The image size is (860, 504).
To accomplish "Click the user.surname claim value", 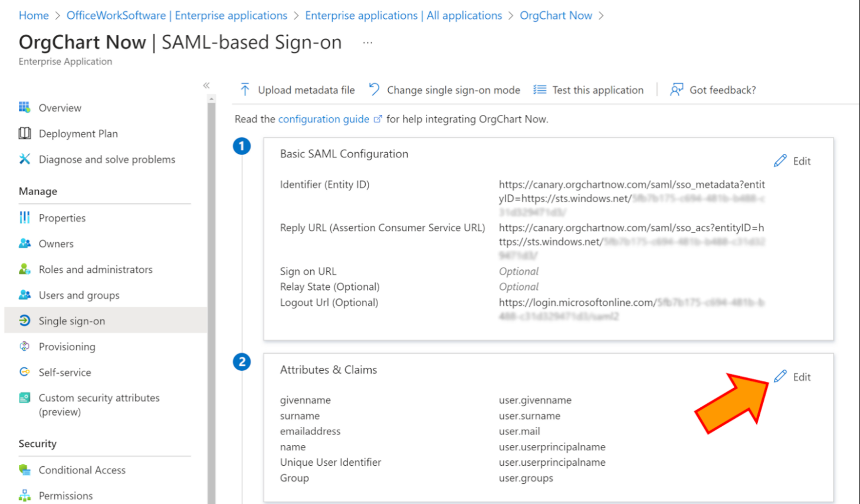I will [530, 416].
